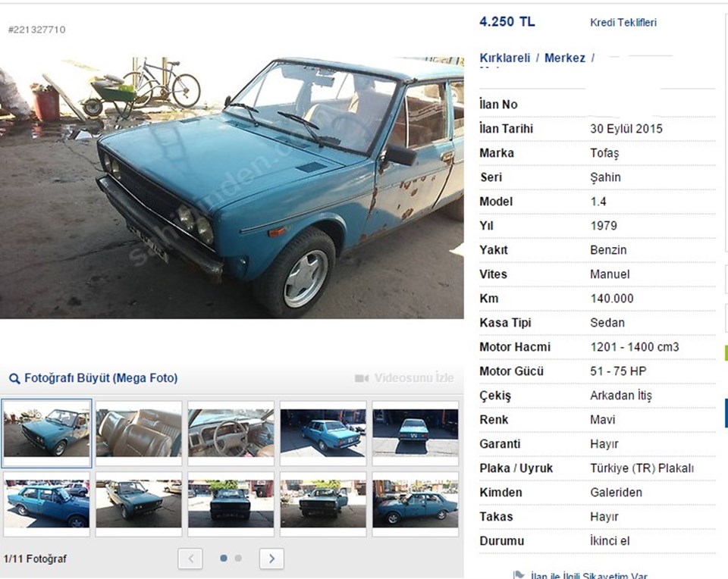Image resolution: width=728 pixels, height=579 pixels.
Task: Click the video camera icon beside Videosunu İzle
Action: 362,378
